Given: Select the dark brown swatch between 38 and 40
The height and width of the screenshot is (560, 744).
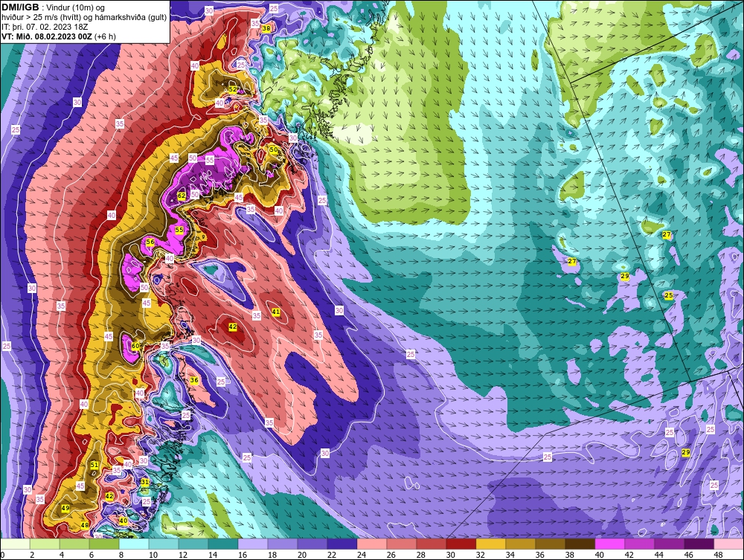Looking at the screenshot, I should tap(580, 544).
